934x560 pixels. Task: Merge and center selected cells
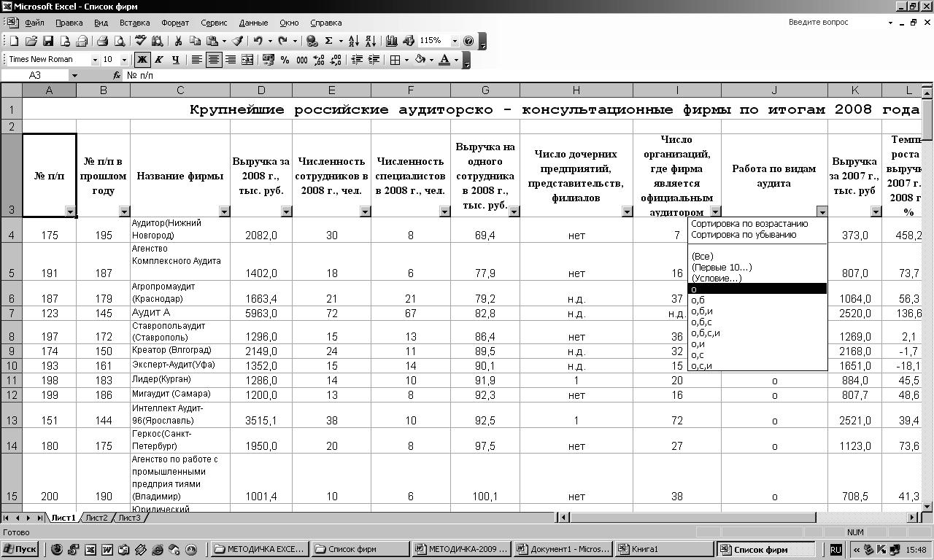247,60
